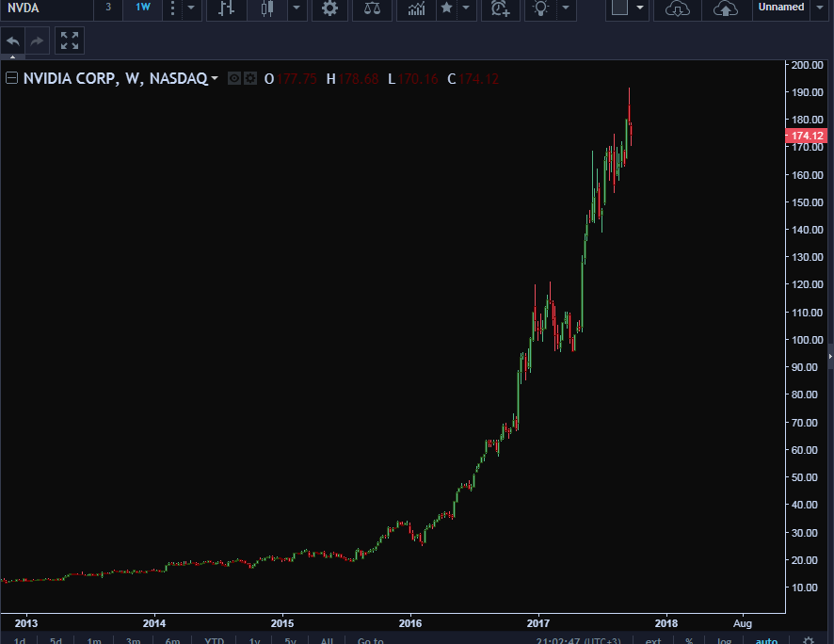Open the chart settings gear icon
This screenshot has width=834, height=644.
click(329, 8)
